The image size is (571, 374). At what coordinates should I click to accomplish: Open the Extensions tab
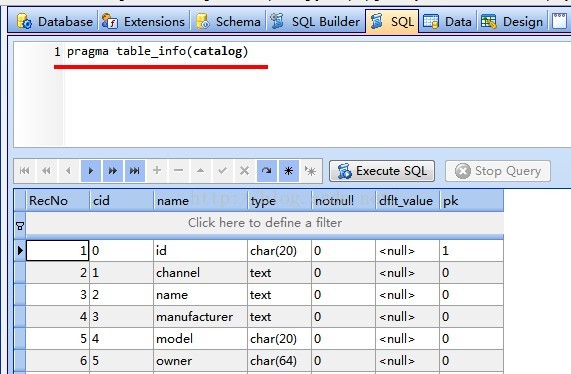point(144,21)
